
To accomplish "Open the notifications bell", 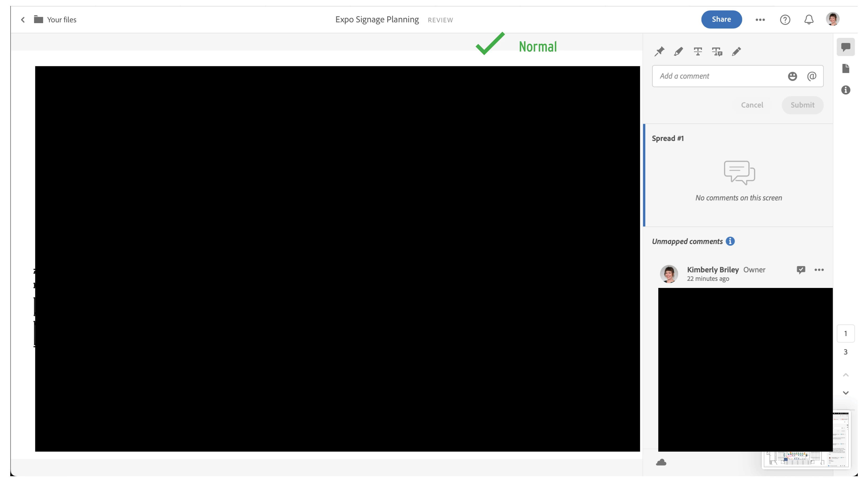I will pos(809,19).
